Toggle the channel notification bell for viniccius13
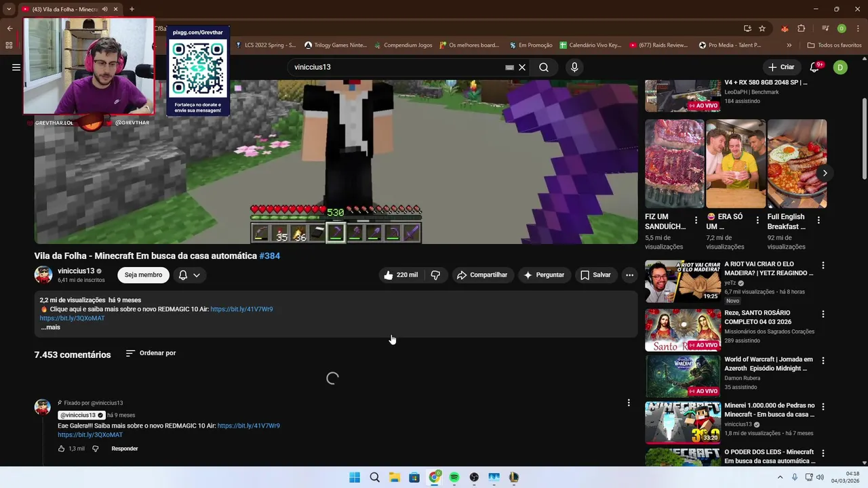Viewport: 868px width, 488px height. point(189,275)
